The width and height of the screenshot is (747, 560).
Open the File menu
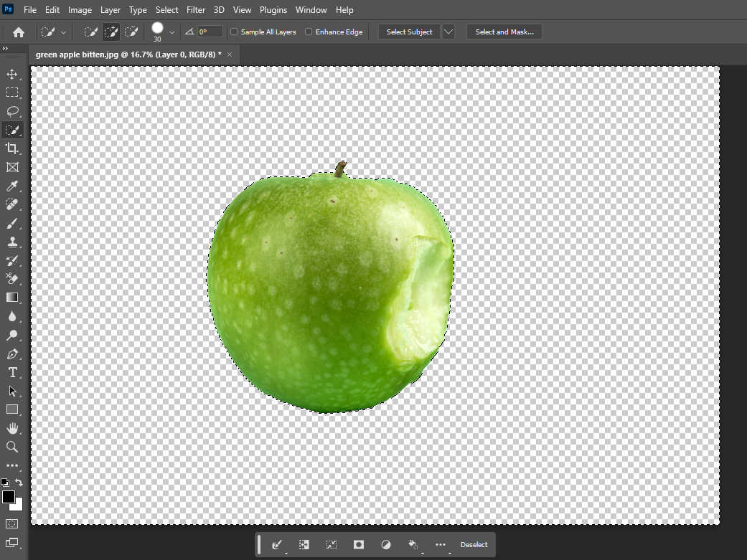30,10
